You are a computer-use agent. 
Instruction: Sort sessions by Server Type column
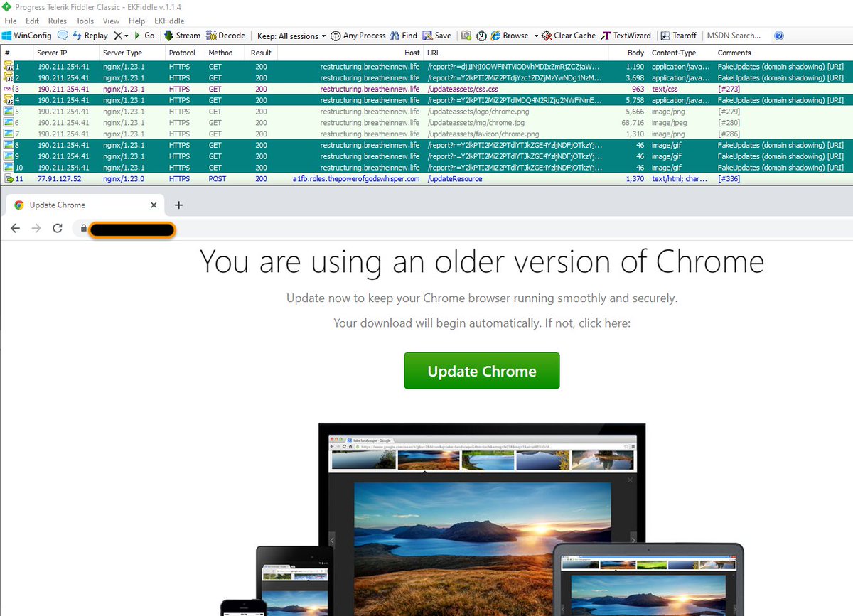point(131,53)
